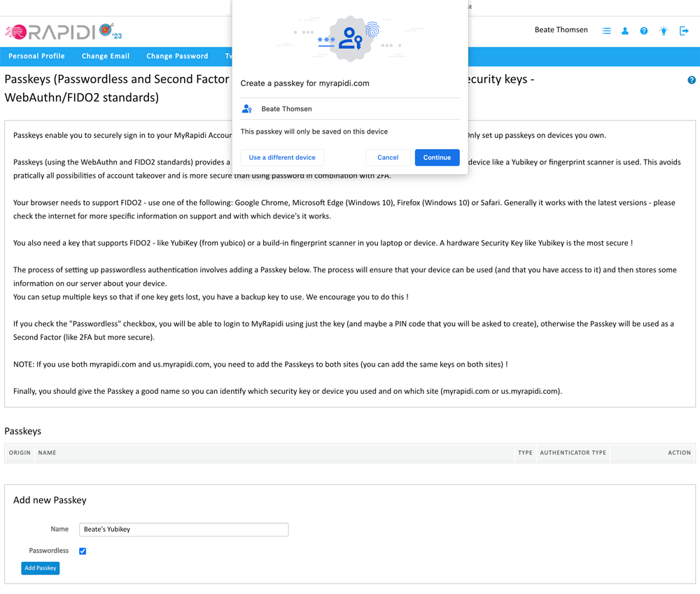Viewport: 700px width, 594px height.
Task: Click the Add Passkey button
Action: (40, 567)
